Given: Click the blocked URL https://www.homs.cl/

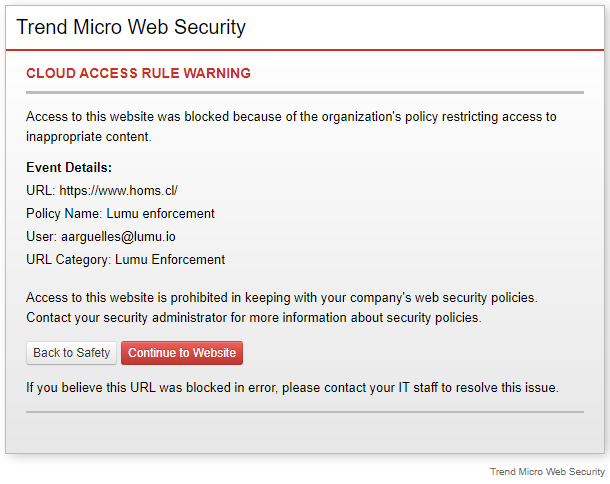Looking at the screenshot, I should [118, 190].
